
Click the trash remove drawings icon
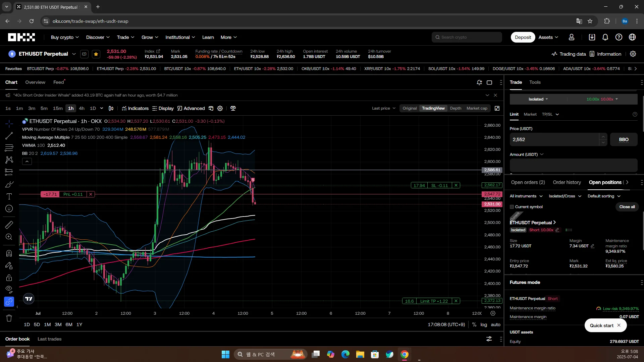[x=9, y=318]
